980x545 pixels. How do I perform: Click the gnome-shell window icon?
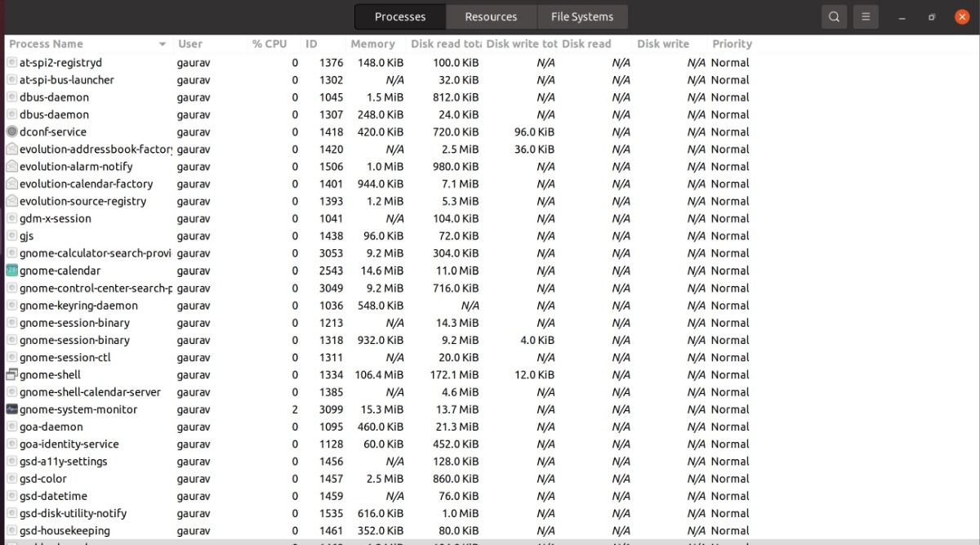(x=11, y=375)
